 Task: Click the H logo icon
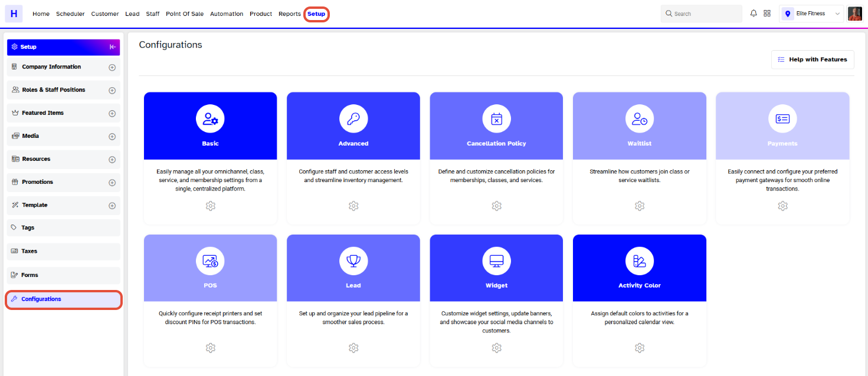[x=13, y=14]
